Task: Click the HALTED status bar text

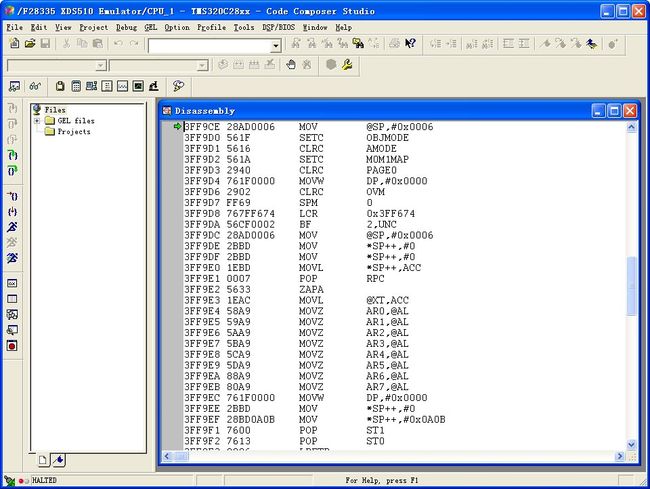Action: tap(44, 480)
